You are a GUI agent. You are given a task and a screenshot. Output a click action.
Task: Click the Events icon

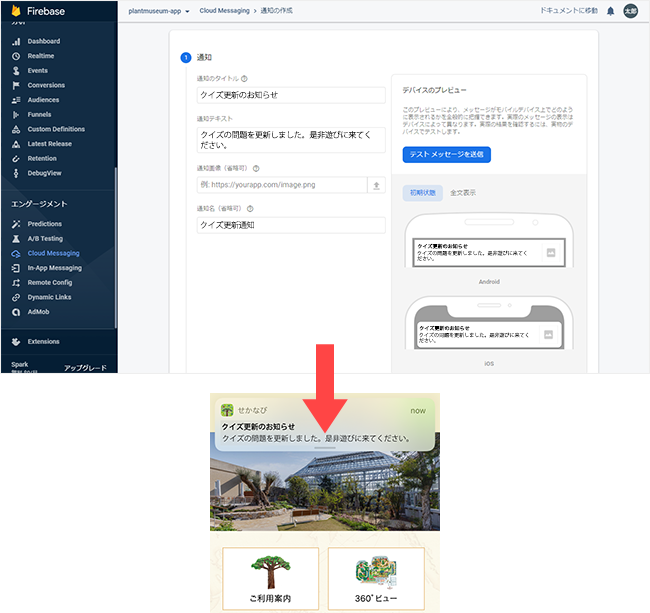pyautogui.click(x=16, y=71)
